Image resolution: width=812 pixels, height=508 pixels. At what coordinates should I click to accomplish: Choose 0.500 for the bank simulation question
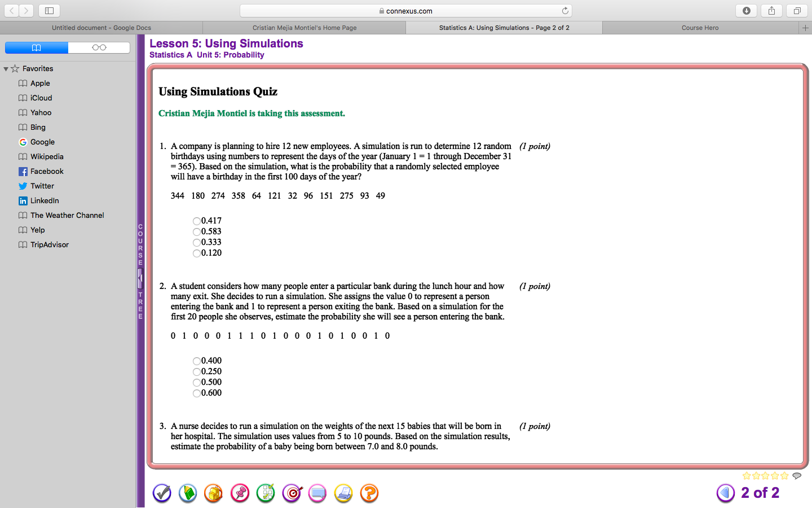click(x=196, y=382)
